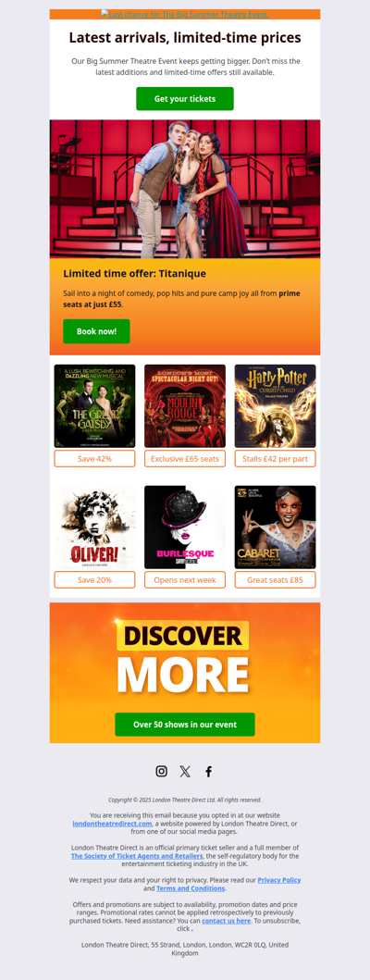
Task: Click the Exclusive £65 seats button
Action: tap(185, 459)
